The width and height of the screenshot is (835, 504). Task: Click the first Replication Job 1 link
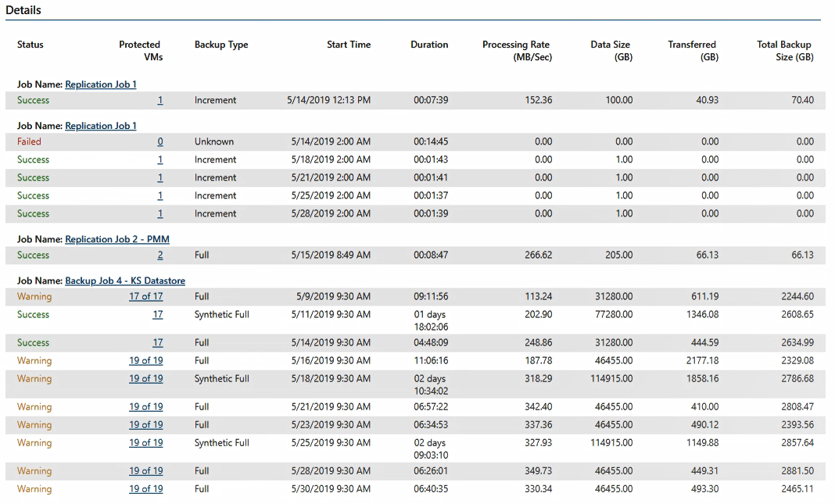pos(101,84)
